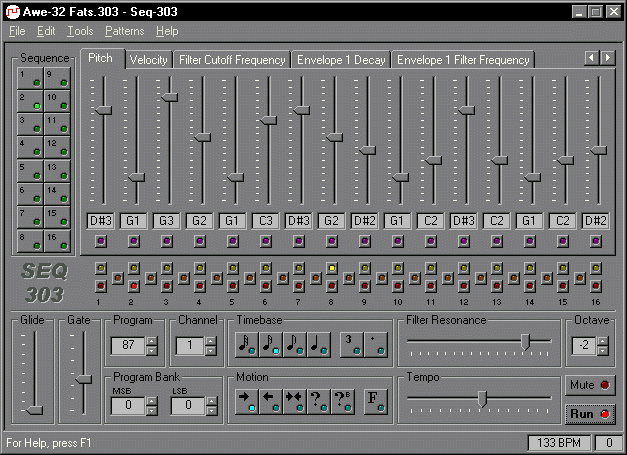Screen dimensions: 627x455
Task: Toggle the yellow LED above step 8
Action: pyautogui.click(x=331, y=268)
